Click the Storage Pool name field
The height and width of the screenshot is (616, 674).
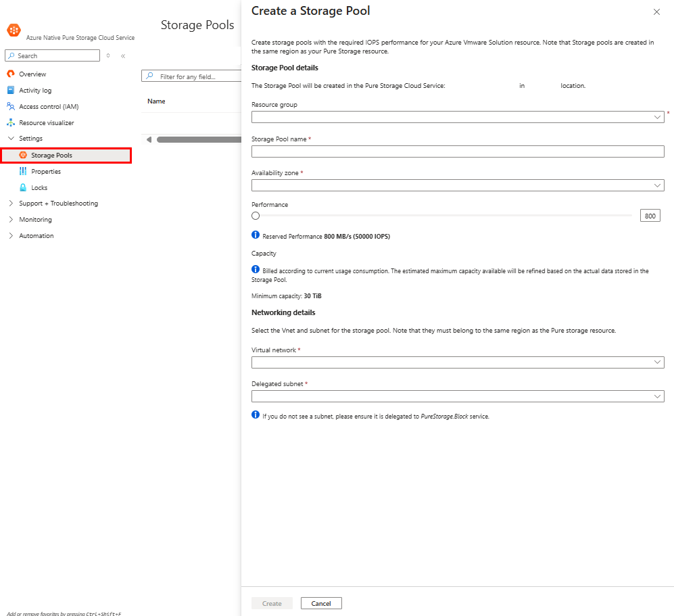click(x=457, y=151)
